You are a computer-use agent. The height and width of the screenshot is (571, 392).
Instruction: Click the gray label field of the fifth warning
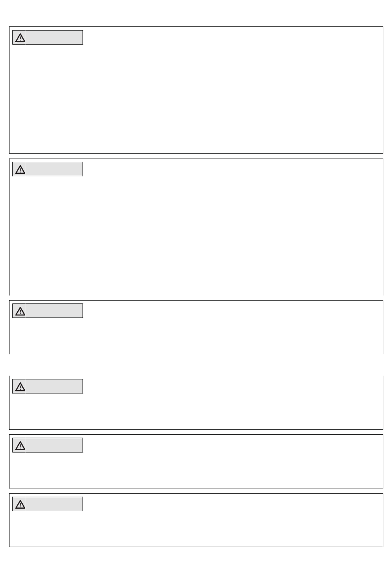click(48, 445)
